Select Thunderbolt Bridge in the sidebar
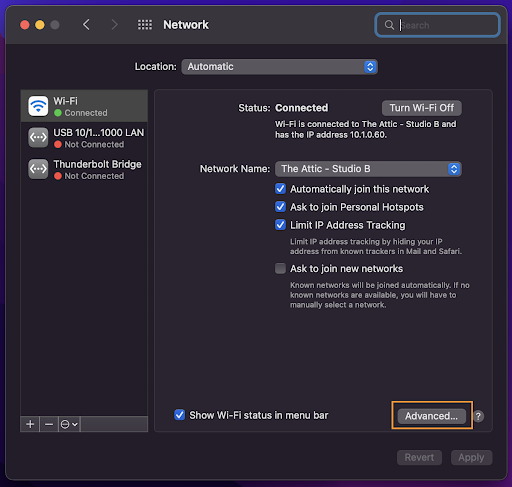This screenshot has width=512, height=487. tap(84, 169)
